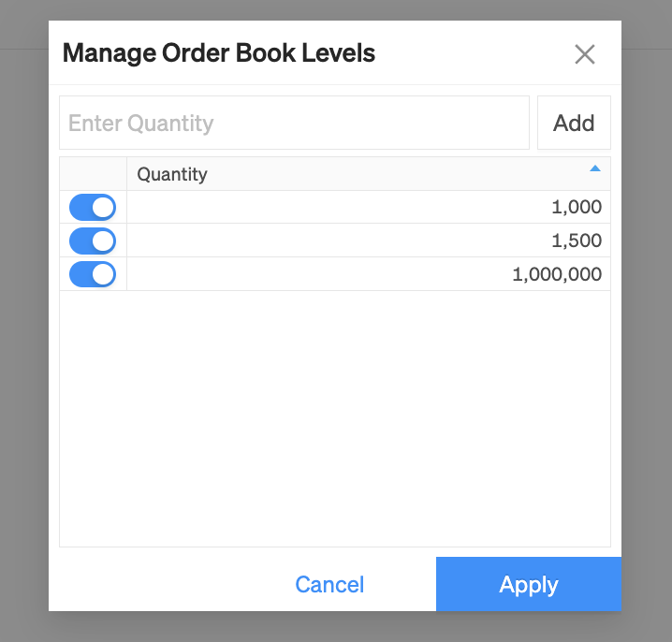Close the Manage Order Book Levels dialog
Viewport: 672px width, 642px height.
pyautogui.click(x=585, y=54)
